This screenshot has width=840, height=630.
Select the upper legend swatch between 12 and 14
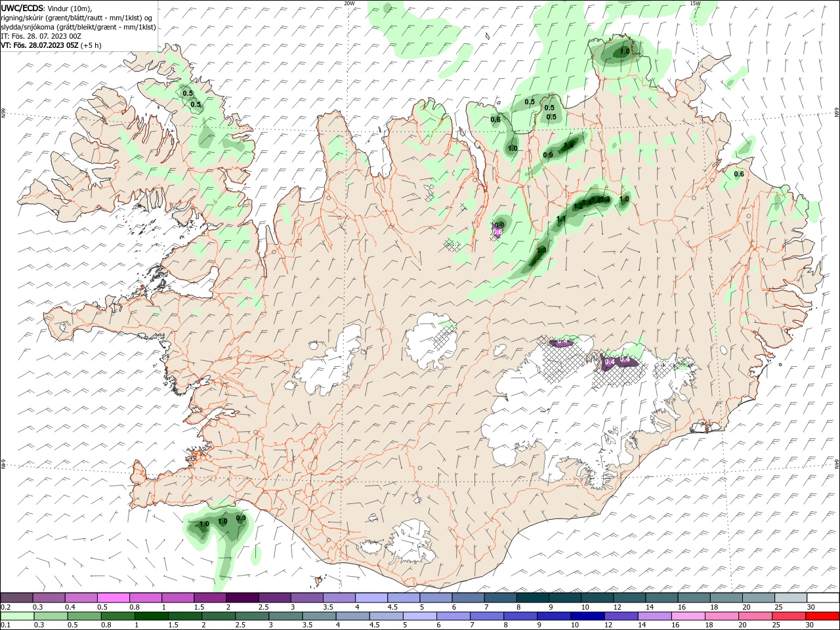point(629,598)
